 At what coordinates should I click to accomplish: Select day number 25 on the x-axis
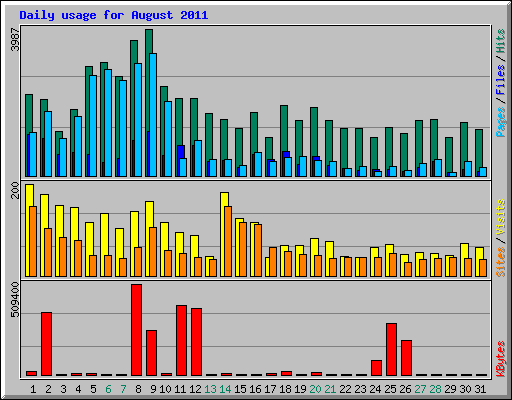tap(390, 389)
